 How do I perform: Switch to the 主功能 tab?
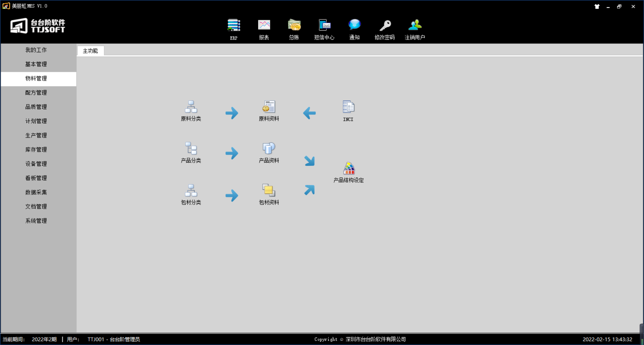click(90, 51)
